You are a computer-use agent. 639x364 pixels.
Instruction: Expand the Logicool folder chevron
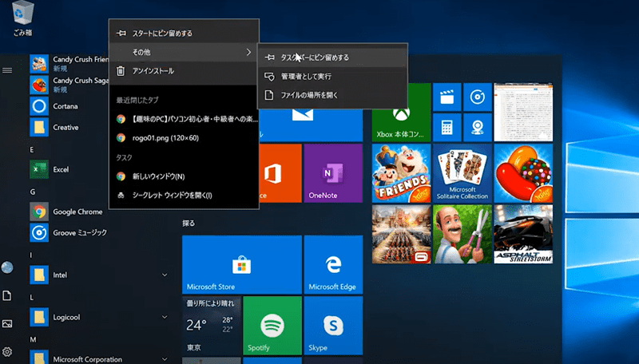pyautogui.click(x=165, y=317)
